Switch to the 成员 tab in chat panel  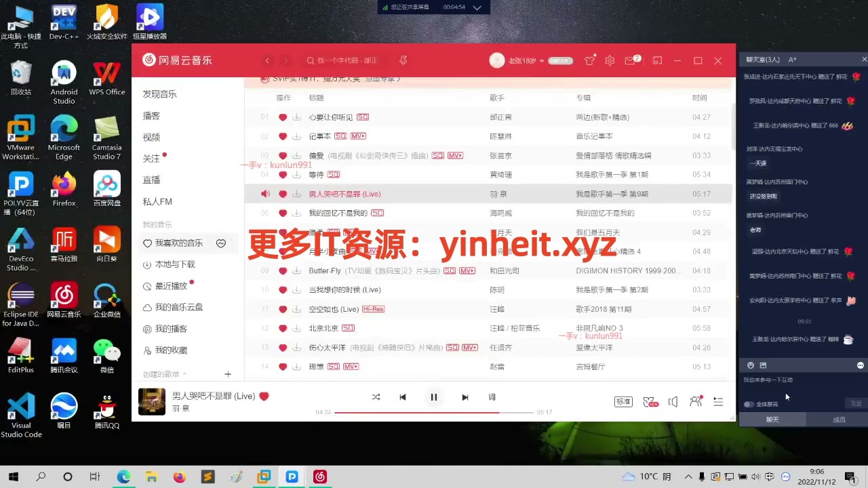tap(839, 420)
